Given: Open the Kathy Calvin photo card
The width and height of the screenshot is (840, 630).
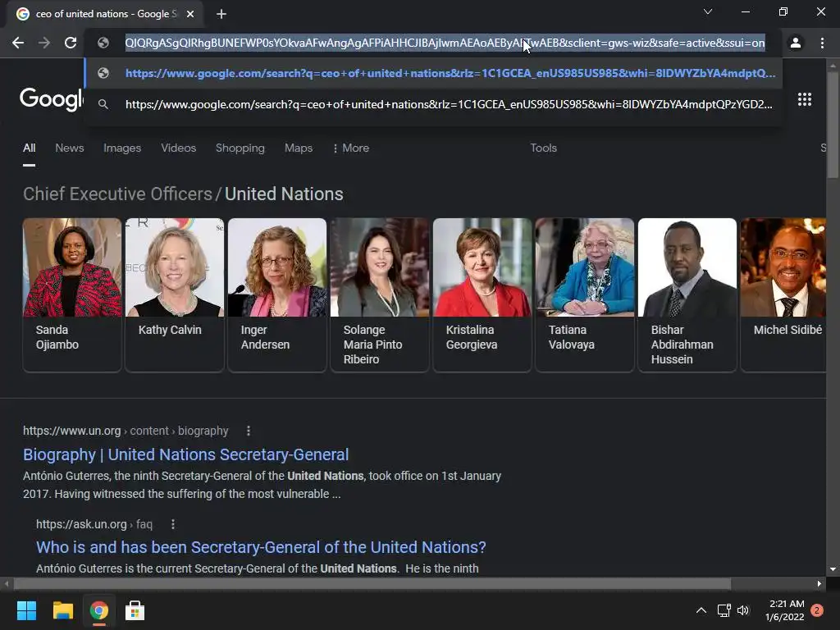Looking at the screenshot, I should (175, 294).
